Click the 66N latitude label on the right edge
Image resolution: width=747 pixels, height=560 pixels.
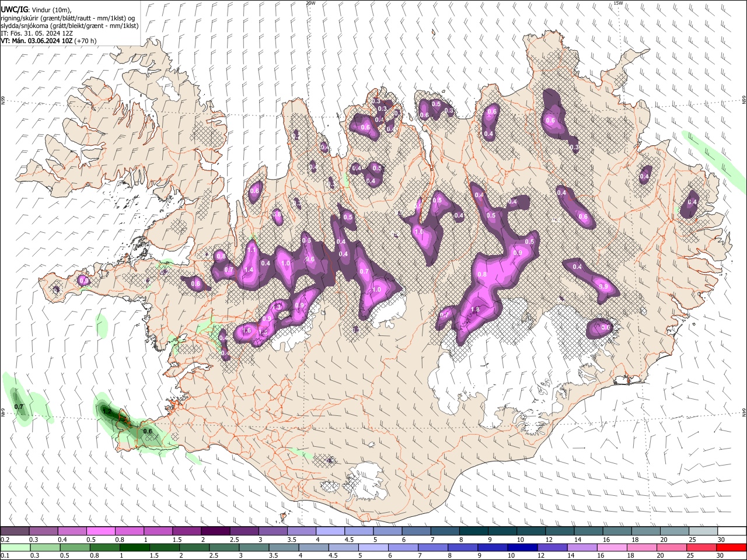click(744, 101)
